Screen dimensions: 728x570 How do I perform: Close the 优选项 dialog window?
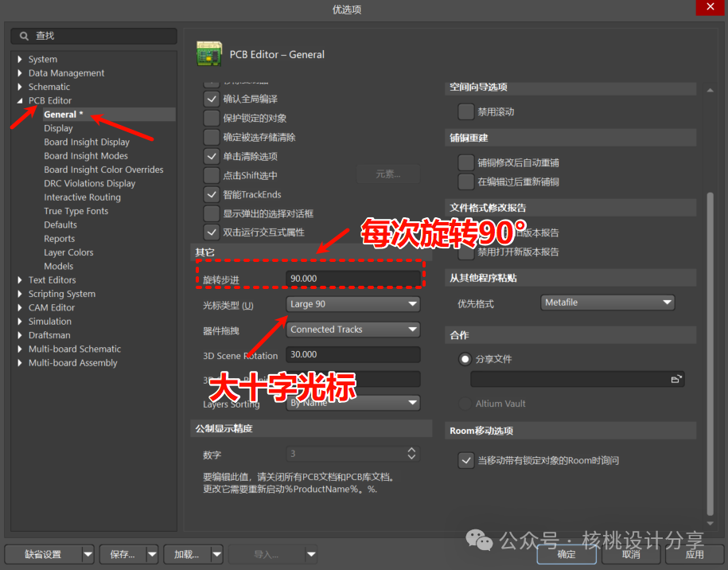pyautogui.click(x=710, y=9)
